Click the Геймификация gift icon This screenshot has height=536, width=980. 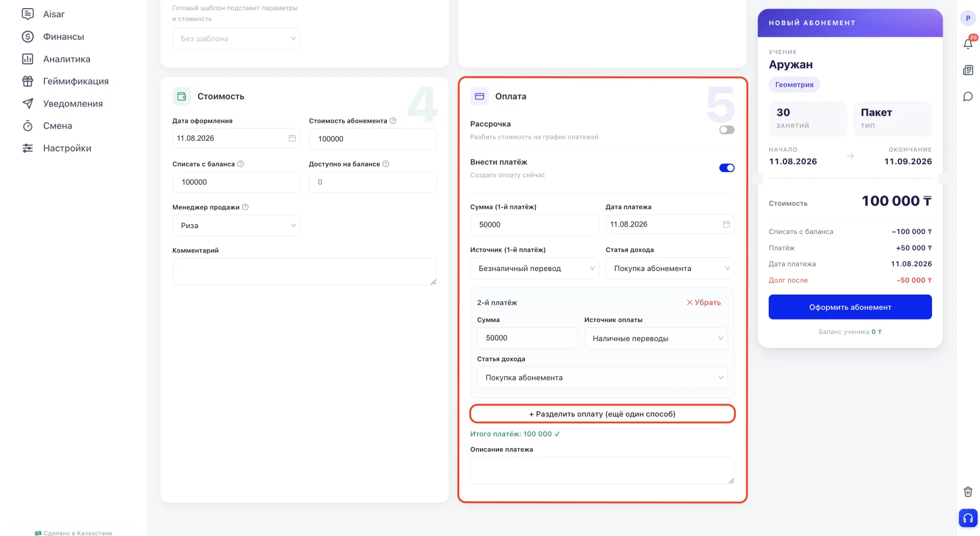coord(28,81)
